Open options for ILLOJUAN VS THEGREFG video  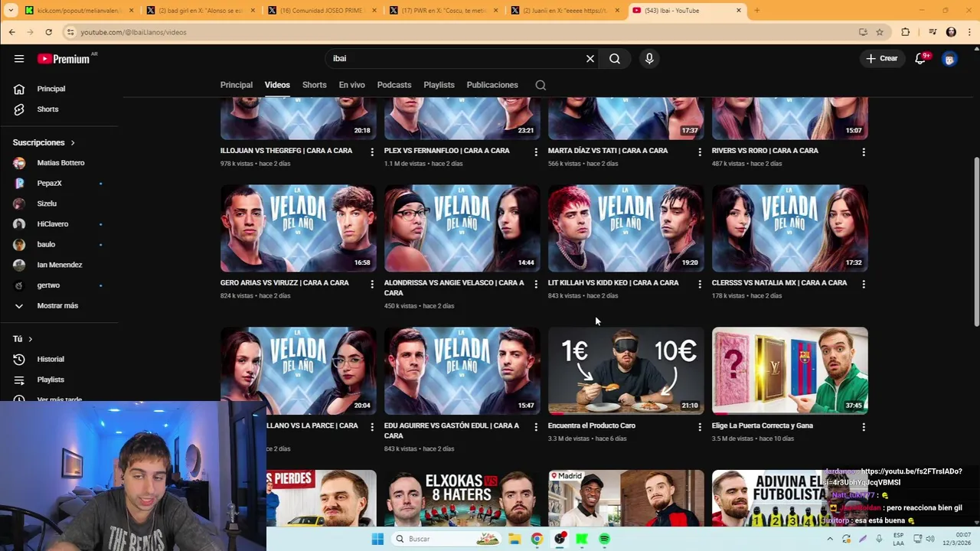tap(372, 152)
